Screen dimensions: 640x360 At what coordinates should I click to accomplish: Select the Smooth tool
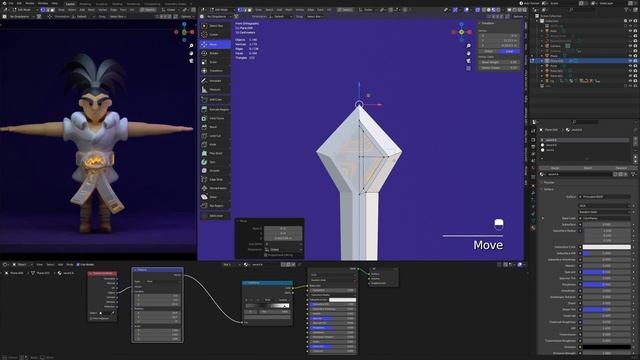(x=215, y=171)
